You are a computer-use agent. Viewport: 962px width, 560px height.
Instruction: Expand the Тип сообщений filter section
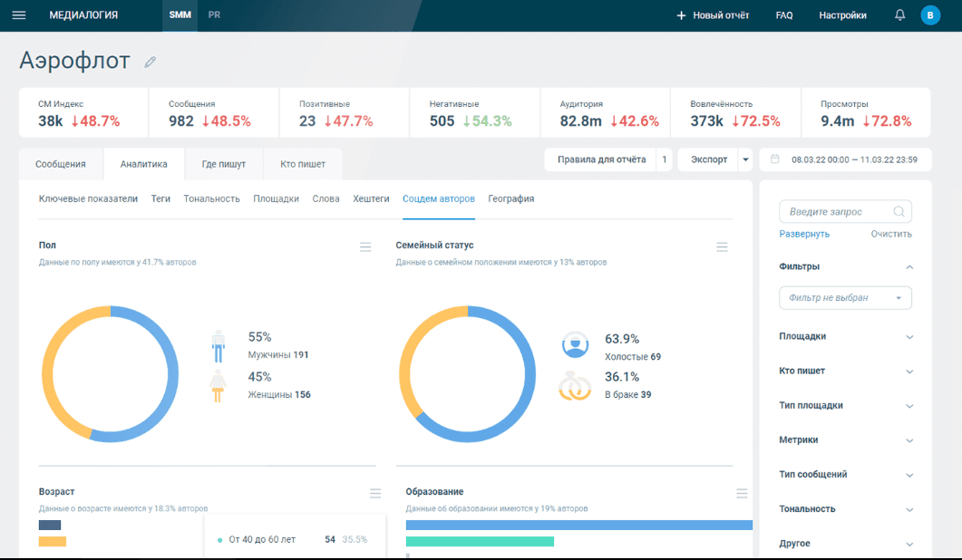tap(909, 475)
